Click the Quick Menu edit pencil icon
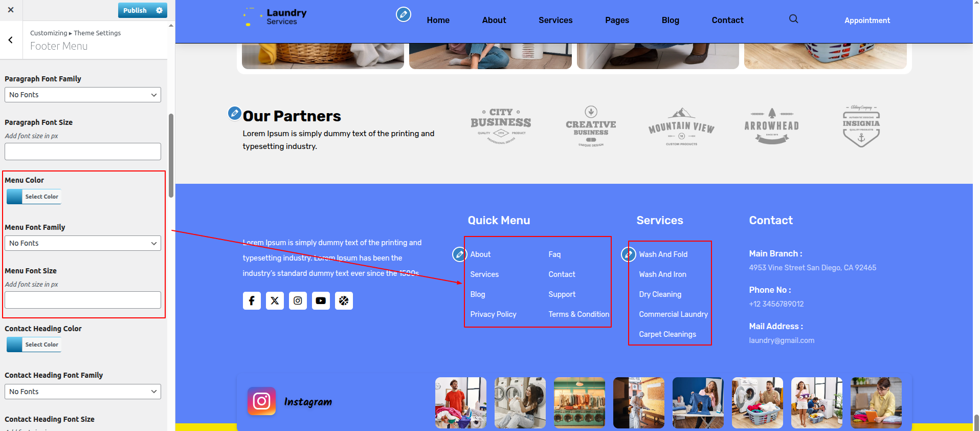 [x=459, y=254]
